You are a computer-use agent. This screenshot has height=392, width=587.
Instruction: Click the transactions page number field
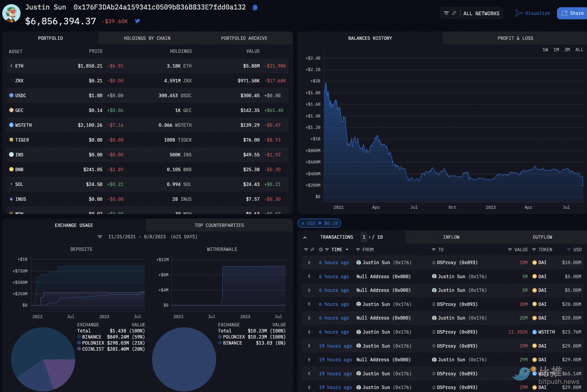364,237
